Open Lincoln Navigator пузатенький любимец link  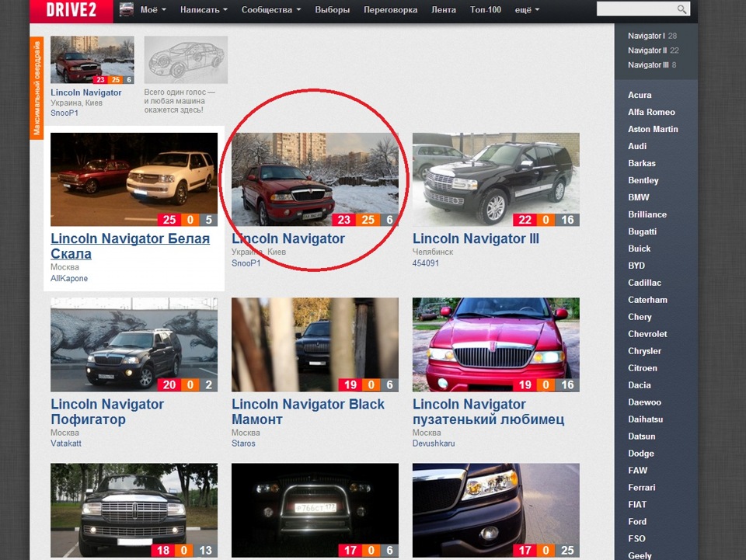[488, 412]
